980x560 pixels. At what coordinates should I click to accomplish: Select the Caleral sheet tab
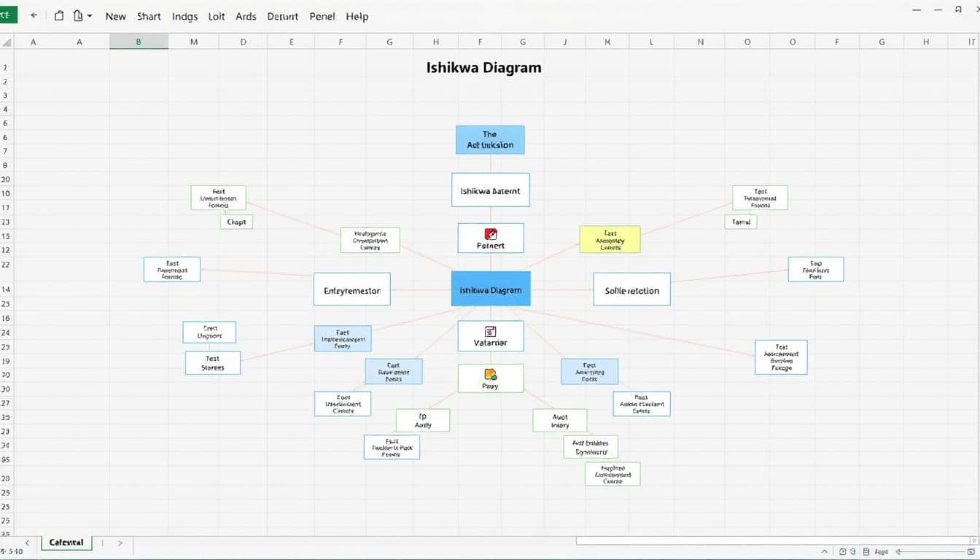tap(66, 543)
